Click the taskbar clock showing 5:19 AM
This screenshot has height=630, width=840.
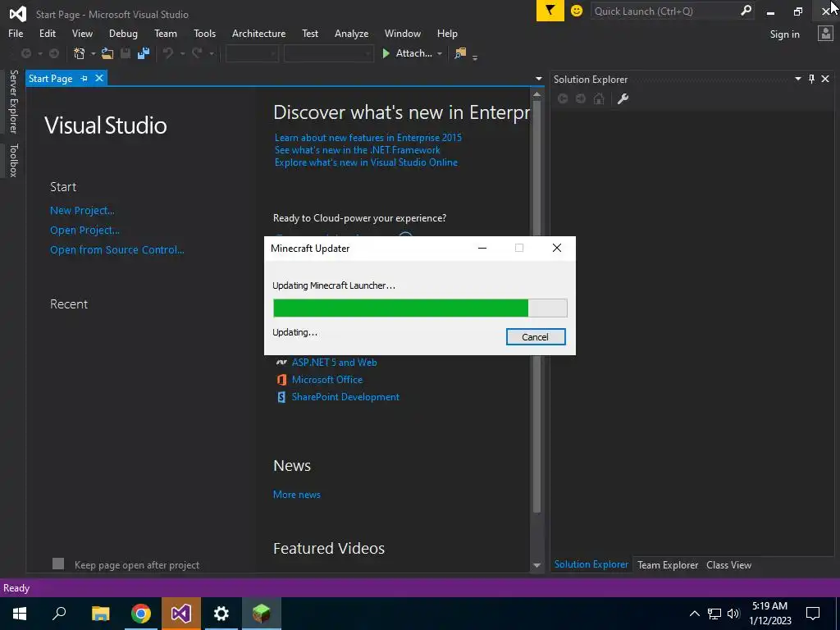(769, 614)
